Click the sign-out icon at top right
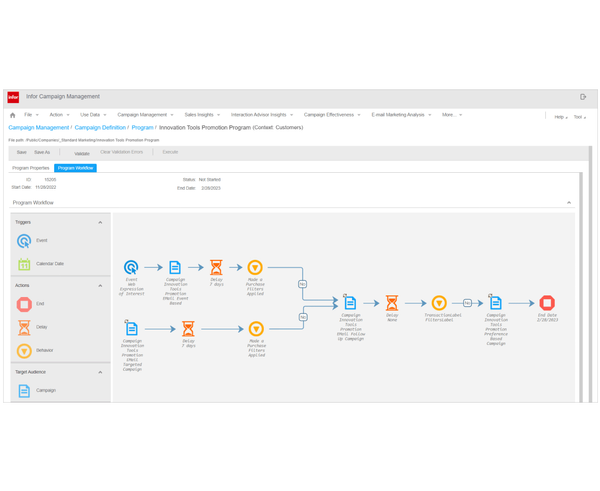The image size is (600, 491). [x=583, y=97]
